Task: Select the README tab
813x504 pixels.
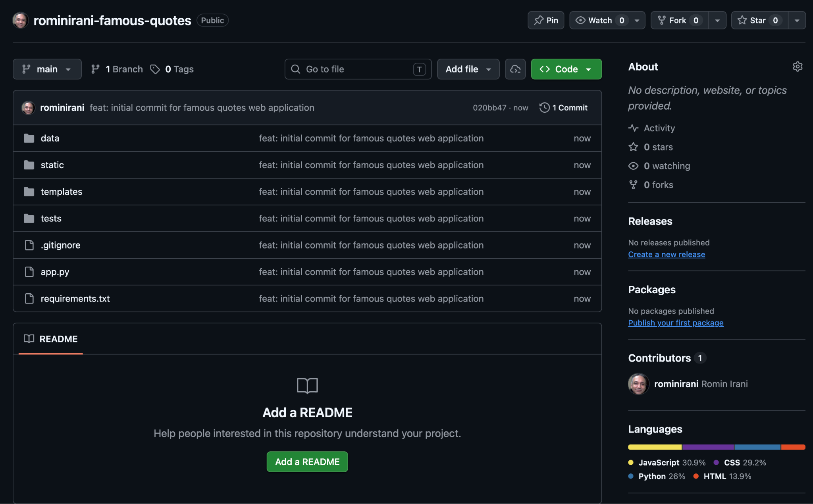Action: (x=51, y=339)
